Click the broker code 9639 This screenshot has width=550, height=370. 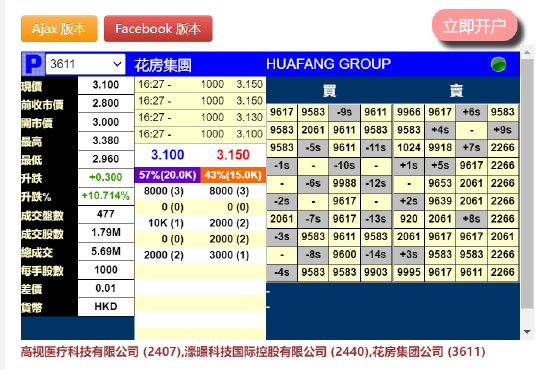click(440, 201)
